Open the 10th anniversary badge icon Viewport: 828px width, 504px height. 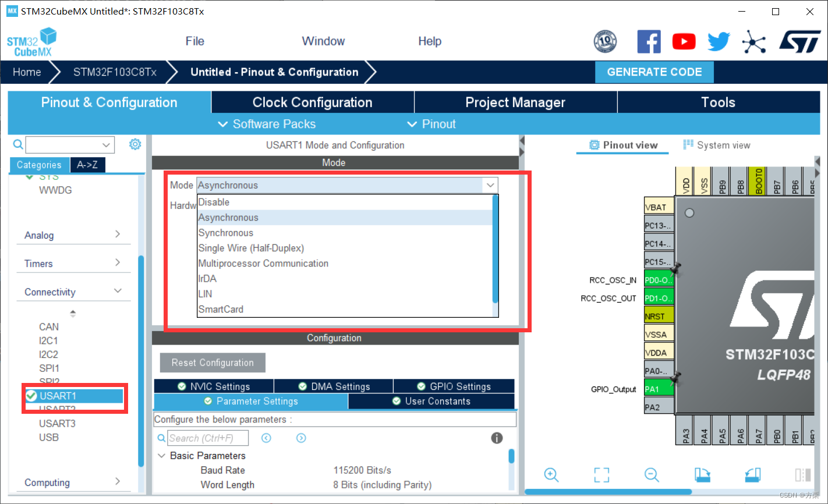(x=605, y=42)
